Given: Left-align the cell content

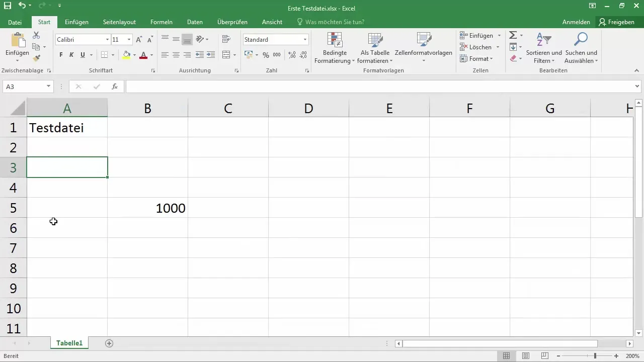Looking at the screenshot, I should (165, 55).
